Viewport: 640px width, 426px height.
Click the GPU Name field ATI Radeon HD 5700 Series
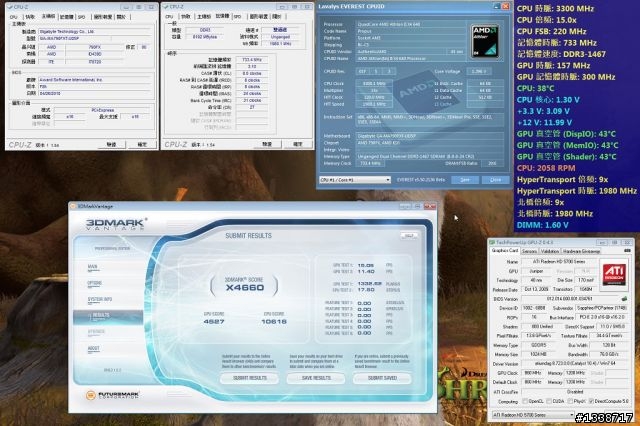pos(559,262)
